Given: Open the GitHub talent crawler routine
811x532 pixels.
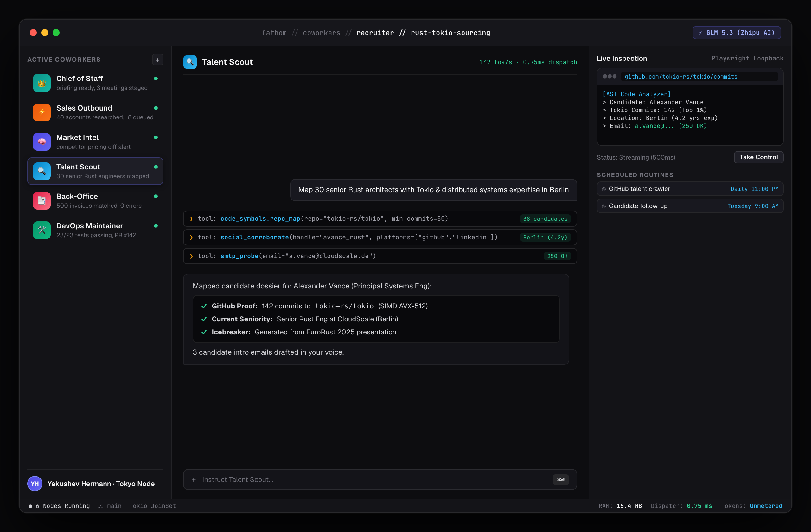Looking at the screenshot, I should pyautogui.click(x=690, y=189).
